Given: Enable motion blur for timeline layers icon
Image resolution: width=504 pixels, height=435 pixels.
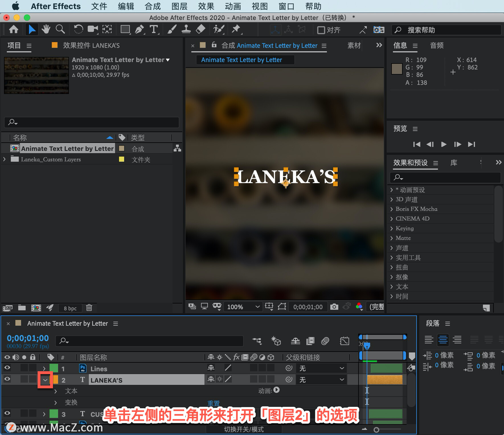Looking at the screenshot, I should [x=325, y=341].
